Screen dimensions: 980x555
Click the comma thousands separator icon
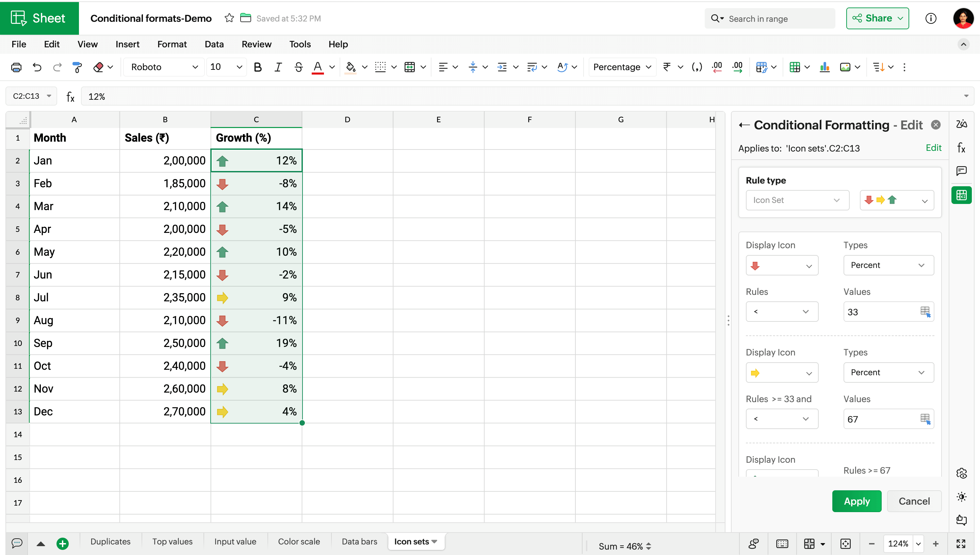[697, 67]
